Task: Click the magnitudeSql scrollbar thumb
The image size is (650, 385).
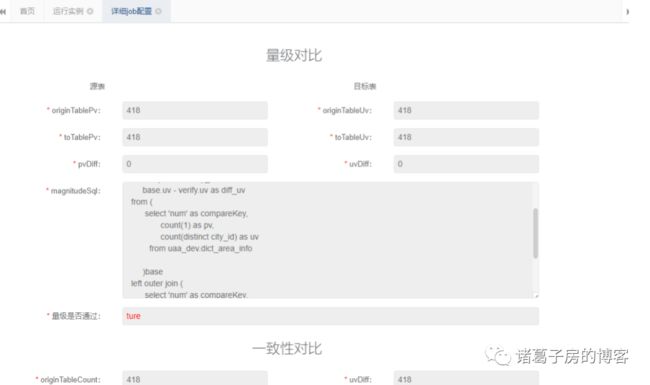Action: click(x=536, y=233)
